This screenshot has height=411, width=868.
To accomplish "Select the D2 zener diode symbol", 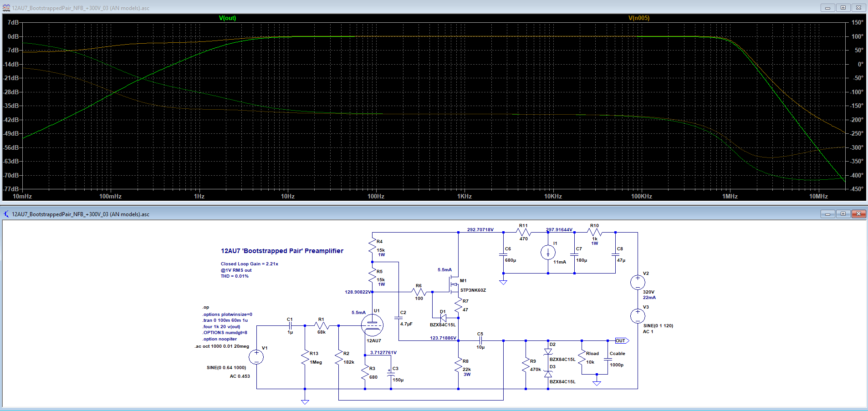I will [x=548, y=351].
